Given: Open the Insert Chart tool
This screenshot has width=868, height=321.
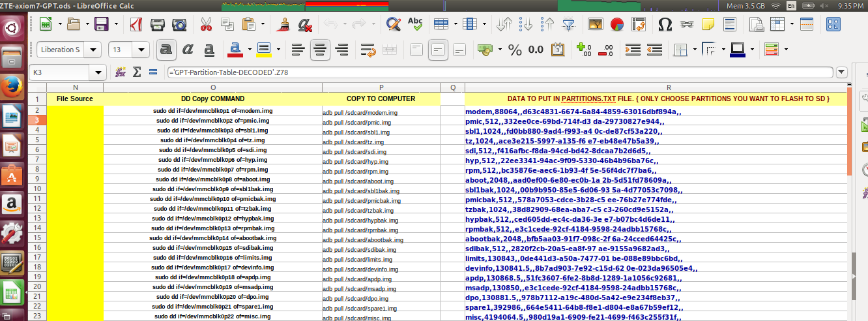Looking at the screenshot, I should click(618, 25).
